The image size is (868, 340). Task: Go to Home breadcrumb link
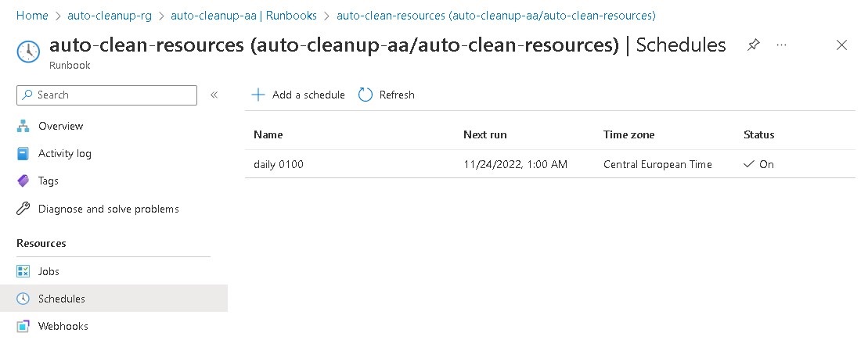click(x=32, y=16)
